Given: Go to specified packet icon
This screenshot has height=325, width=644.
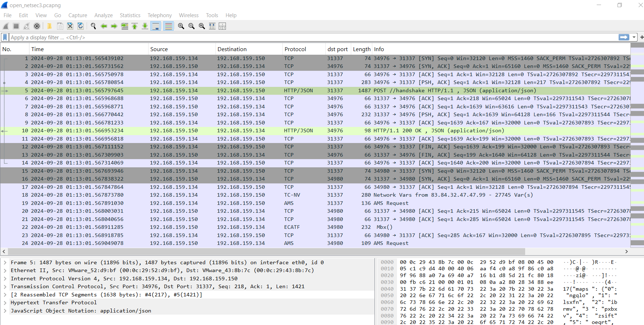Looking at the screenshot, I should tap(125, 26).
